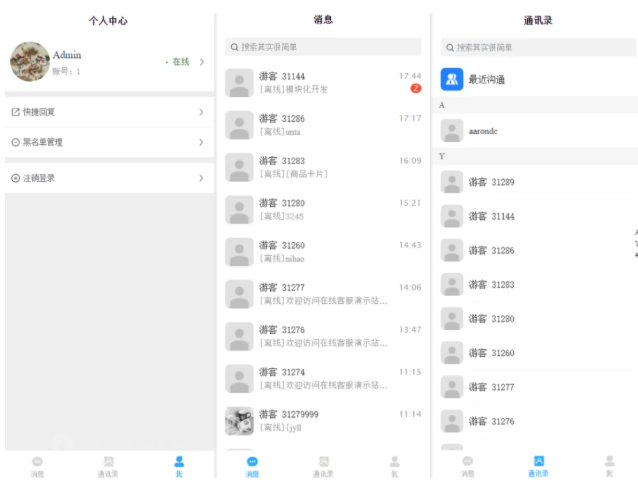This screenshot has height=488, width=638.
Task: Open the 黑名单管理 menu entry text
Action: pos(43,142)
